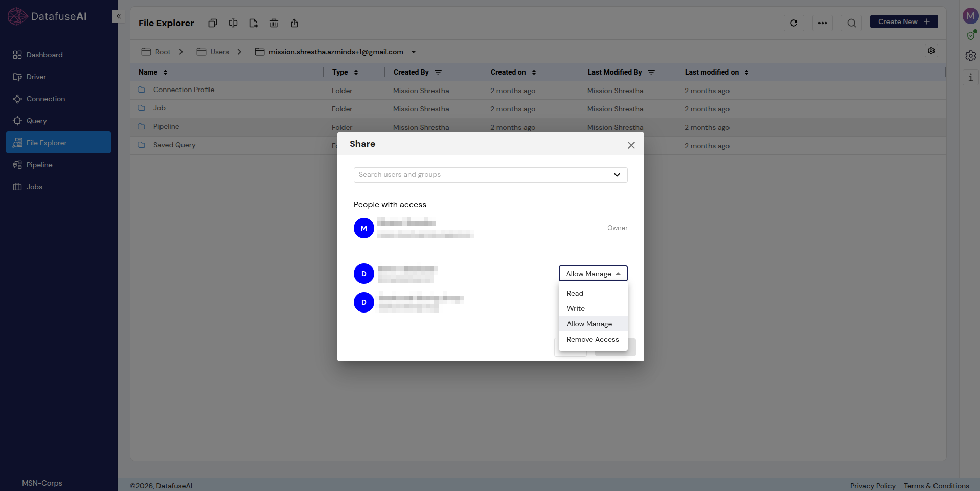Open Privacy Policy link

tap(873, 486)
